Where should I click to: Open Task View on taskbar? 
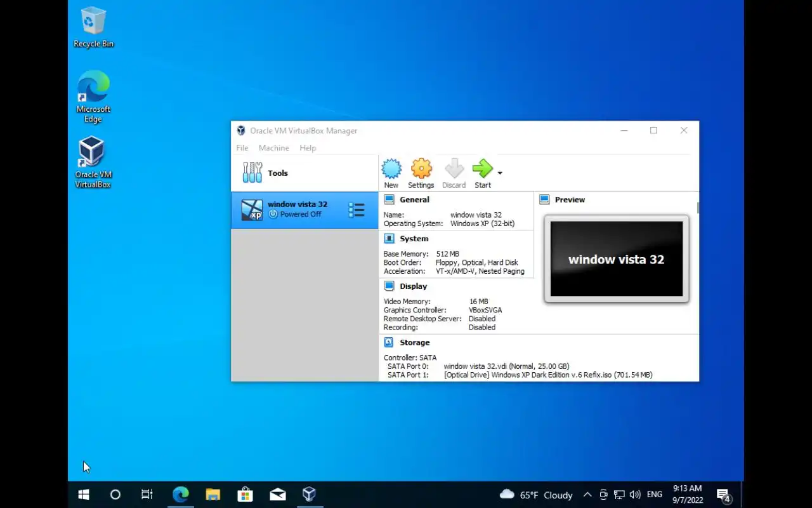point(147,495)
